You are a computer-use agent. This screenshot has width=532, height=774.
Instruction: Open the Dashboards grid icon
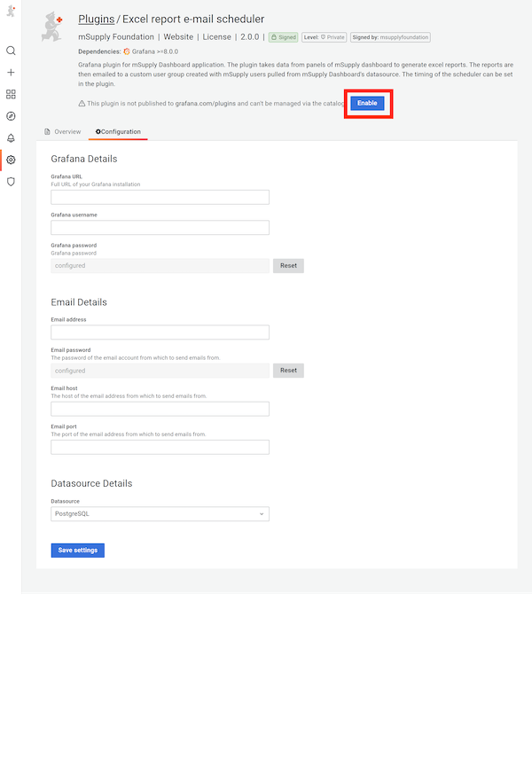click(11, 94)
